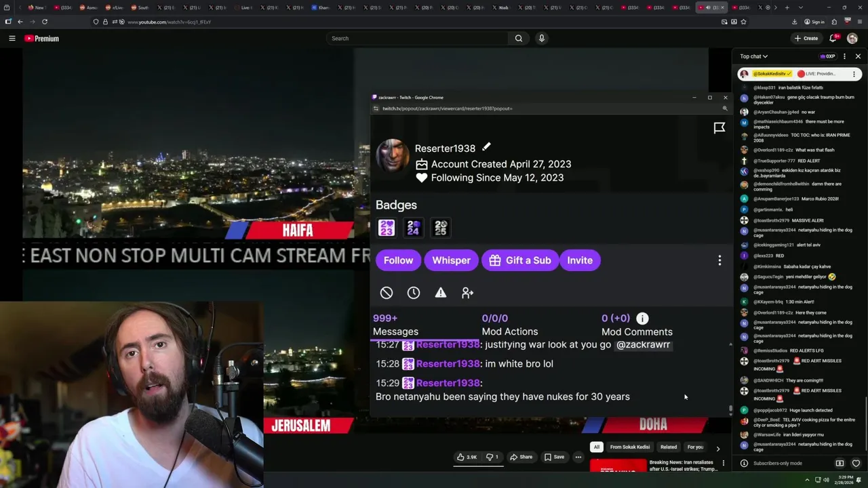Screen dimensions: 868x488
Task: Click the Create button on YouTube
Action: click(x=806, y=39)
